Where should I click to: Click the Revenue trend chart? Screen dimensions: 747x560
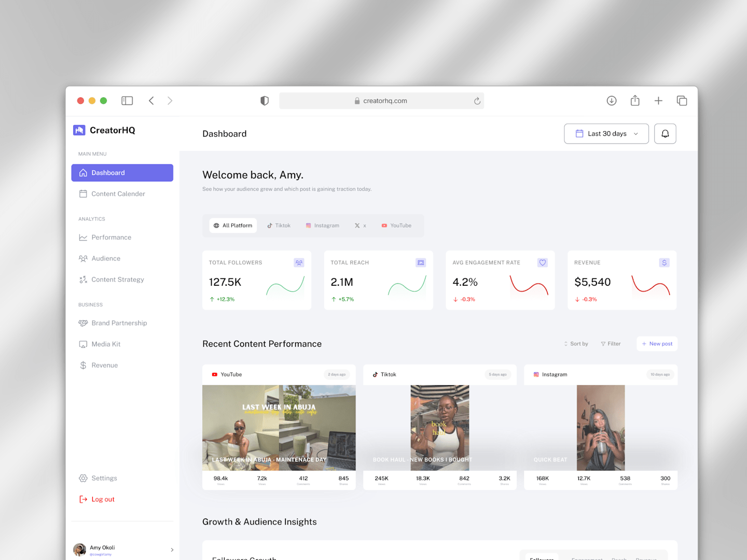coord(651,286)
